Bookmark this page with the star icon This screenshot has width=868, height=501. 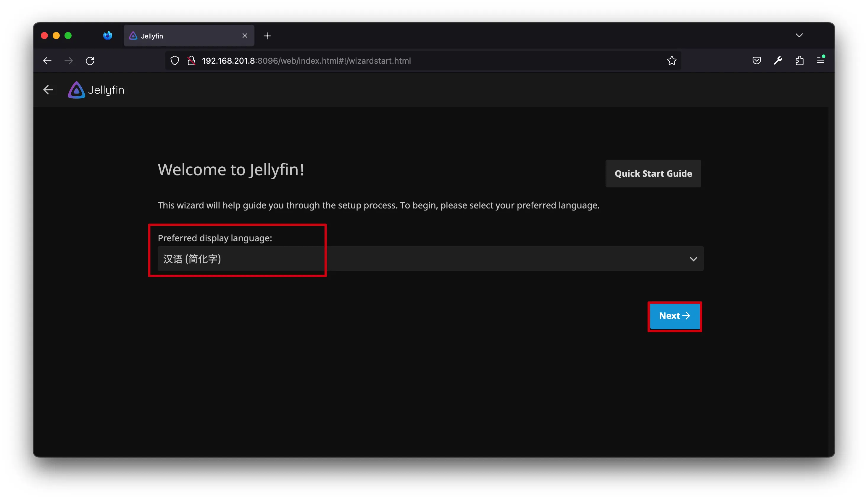[x=671, y=61]
